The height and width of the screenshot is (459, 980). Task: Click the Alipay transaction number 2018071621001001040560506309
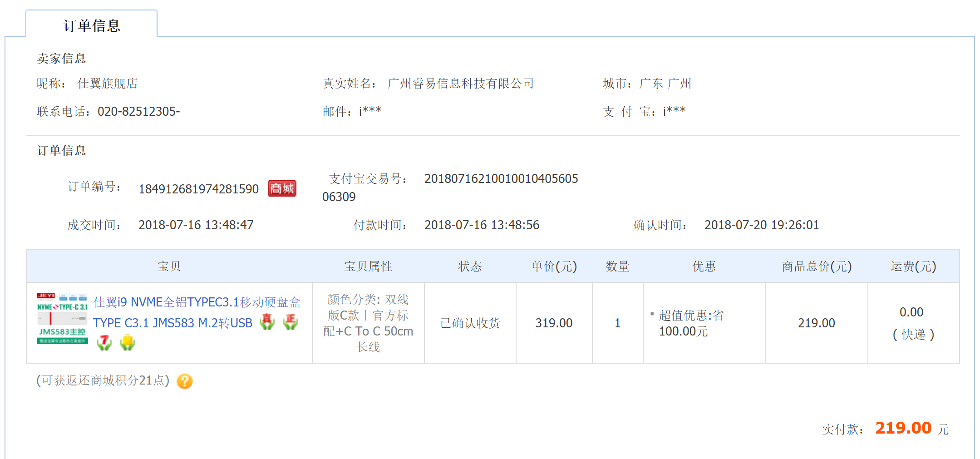(450, 188)
